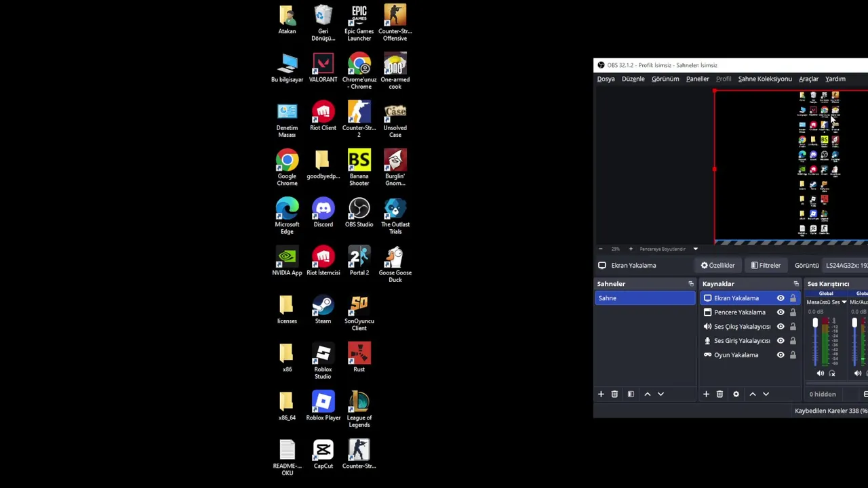This screenshot has width=868, height=488.
Task: Select the Sahne scene row
Action: coord(645,298)
